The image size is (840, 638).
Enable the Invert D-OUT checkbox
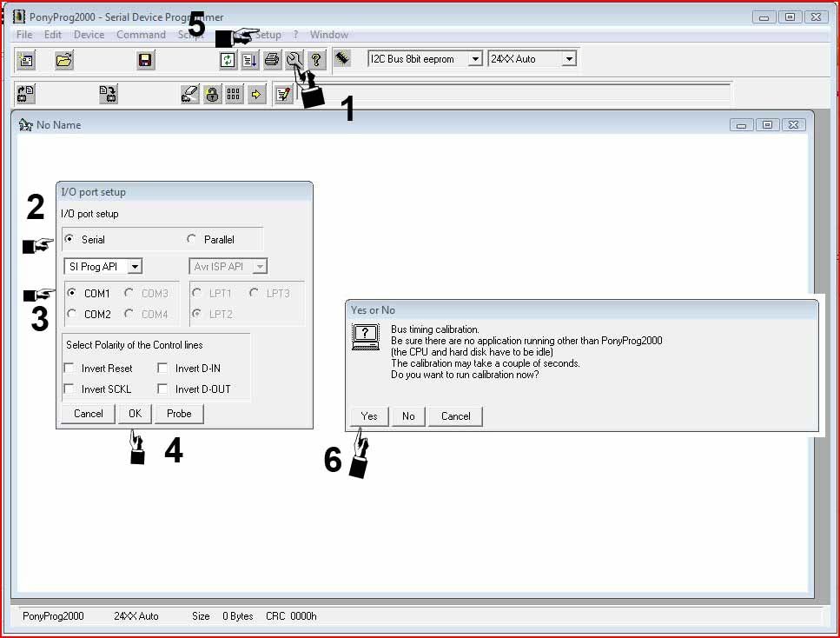[162, 389]
